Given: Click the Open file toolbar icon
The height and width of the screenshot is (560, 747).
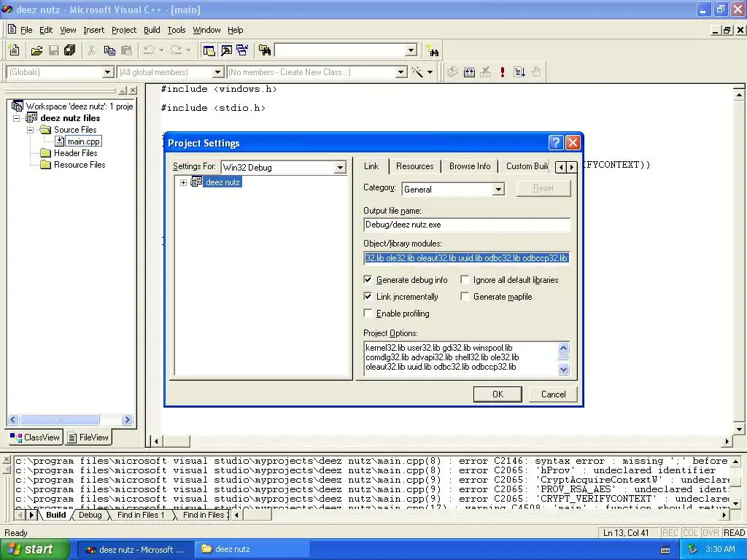Looking at the screenshot, I should (36, 50).
